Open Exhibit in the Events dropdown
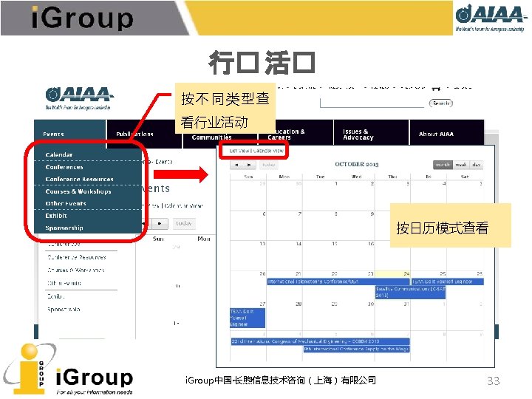 tap(56, 216)
